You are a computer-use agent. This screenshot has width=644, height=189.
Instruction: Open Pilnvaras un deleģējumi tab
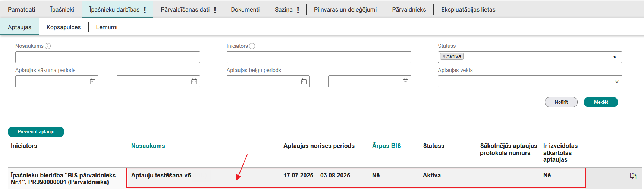(345, 10)
